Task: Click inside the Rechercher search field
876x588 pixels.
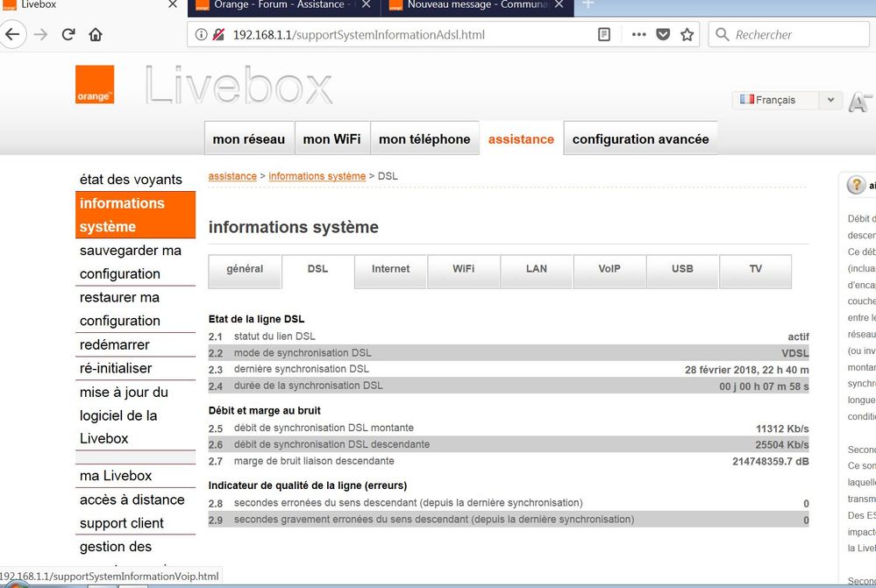Action: click(789, 34)
